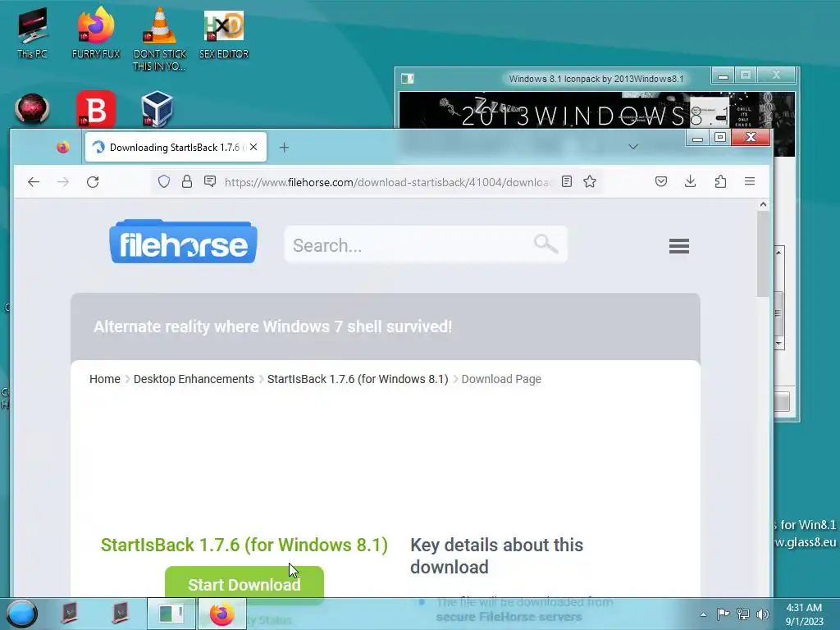Close the Downloading StartIsBack tab
This screenshot has width=840, height=630.
pyautogui.click(x=254, y=147)
